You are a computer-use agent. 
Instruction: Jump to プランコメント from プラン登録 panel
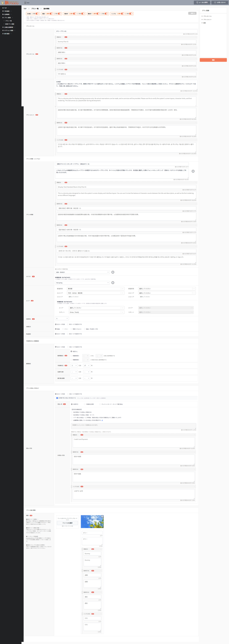207,20
